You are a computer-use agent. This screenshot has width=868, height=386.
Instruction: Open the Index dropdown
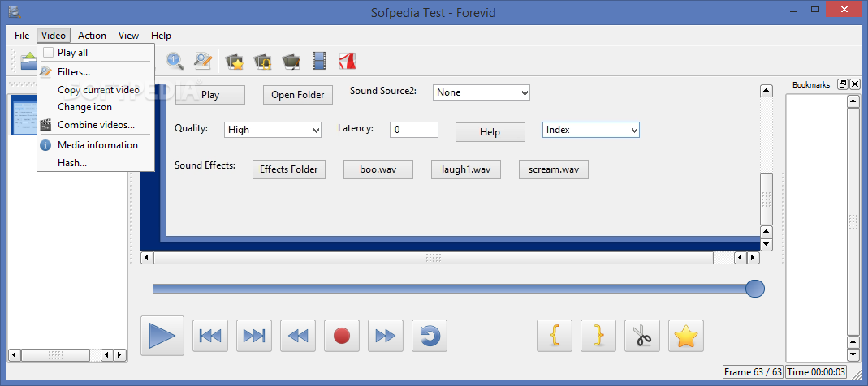point(590,130)
